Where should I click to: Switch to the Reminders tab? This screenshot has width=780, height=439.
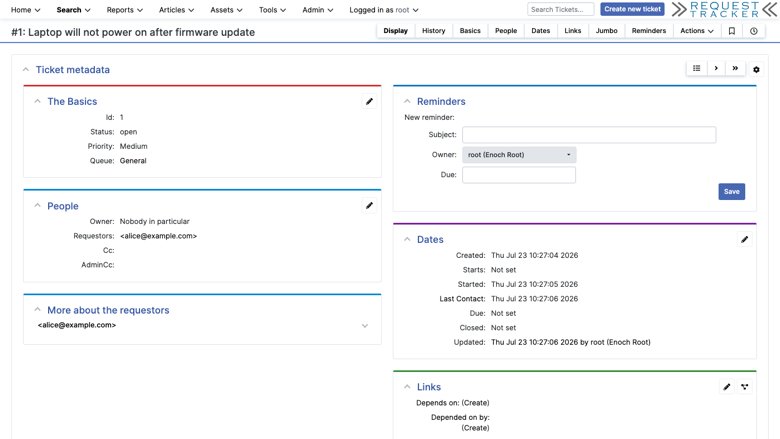click(x=649, y=31)
